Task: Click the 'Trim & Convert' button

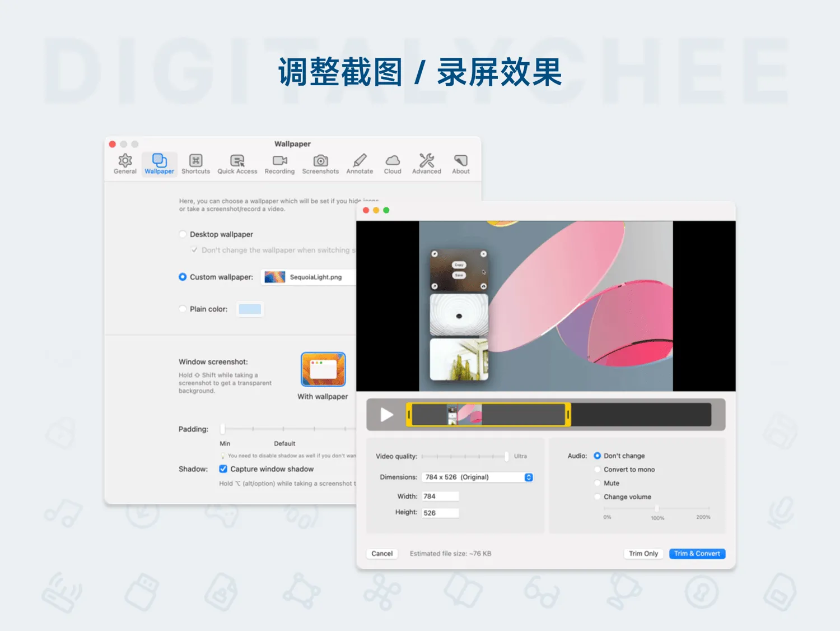Action: click(697, 553)
